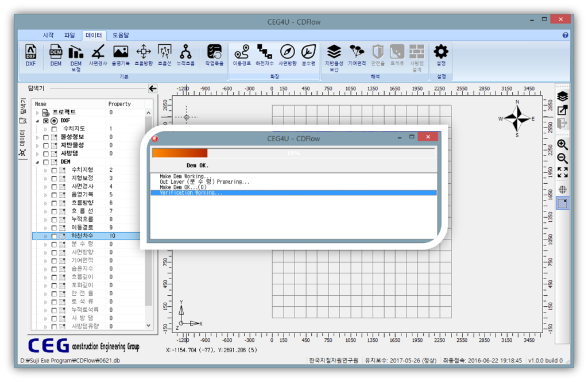Expand the 흐름방향 tree node
Screen dimensions: 588x382
point(46,203)
